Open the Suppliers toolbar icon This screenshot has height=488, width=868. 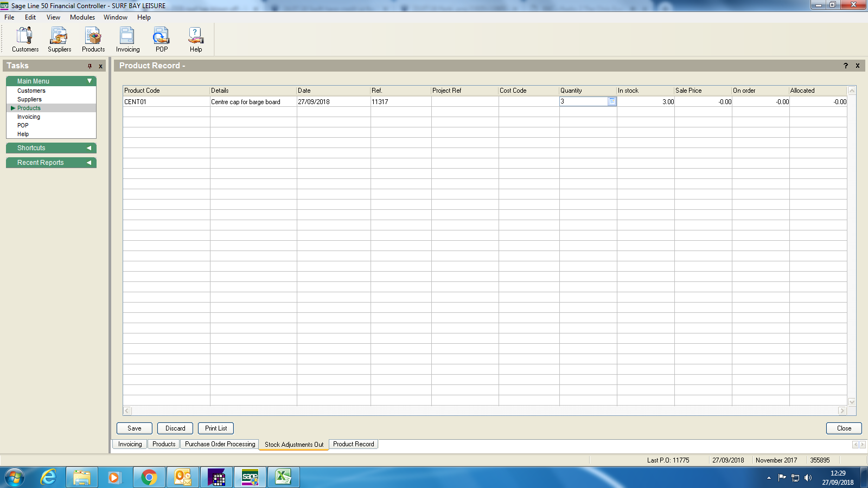pos(59,40)
